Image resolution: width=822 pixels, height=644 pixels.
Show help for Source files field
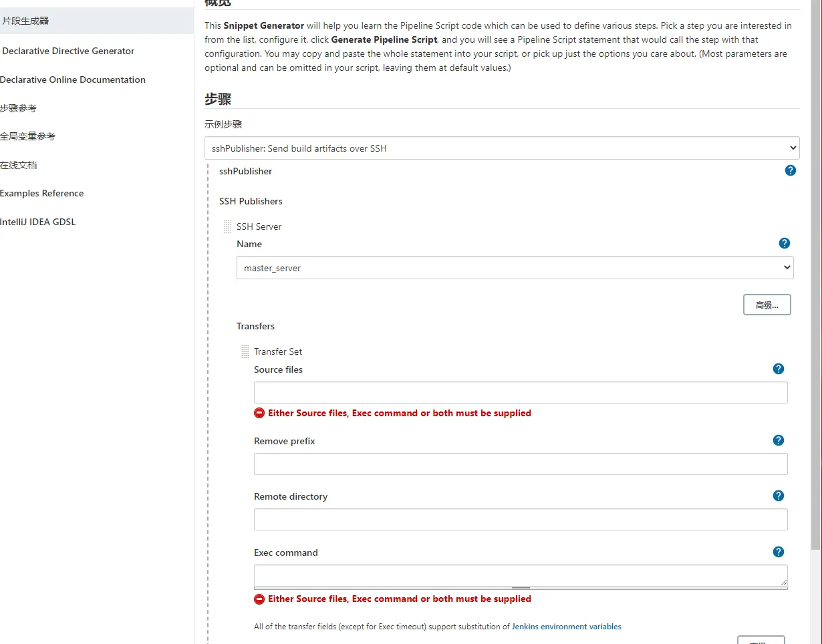pyautogui.click(x=779, y=369)
